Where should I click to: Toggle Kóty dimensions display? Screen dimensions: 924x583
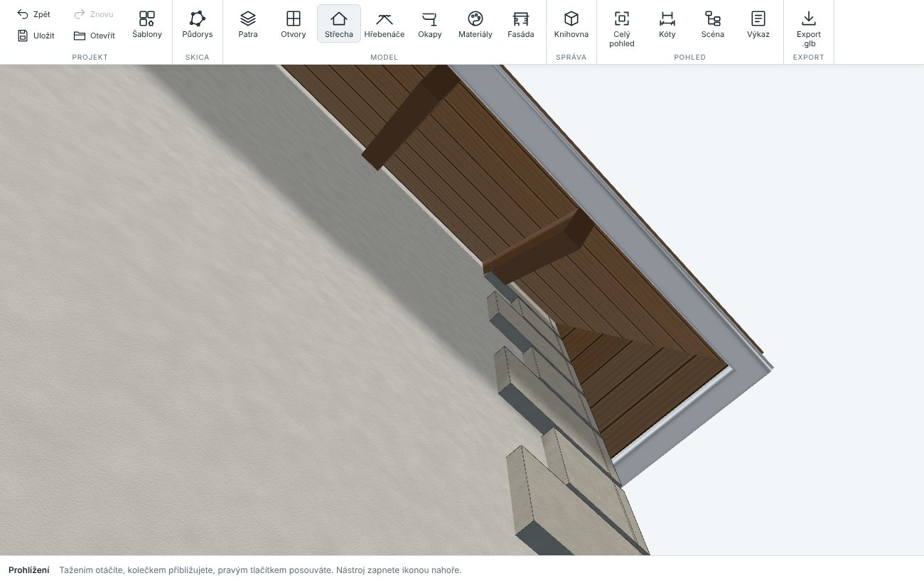[x=667, y=23]
